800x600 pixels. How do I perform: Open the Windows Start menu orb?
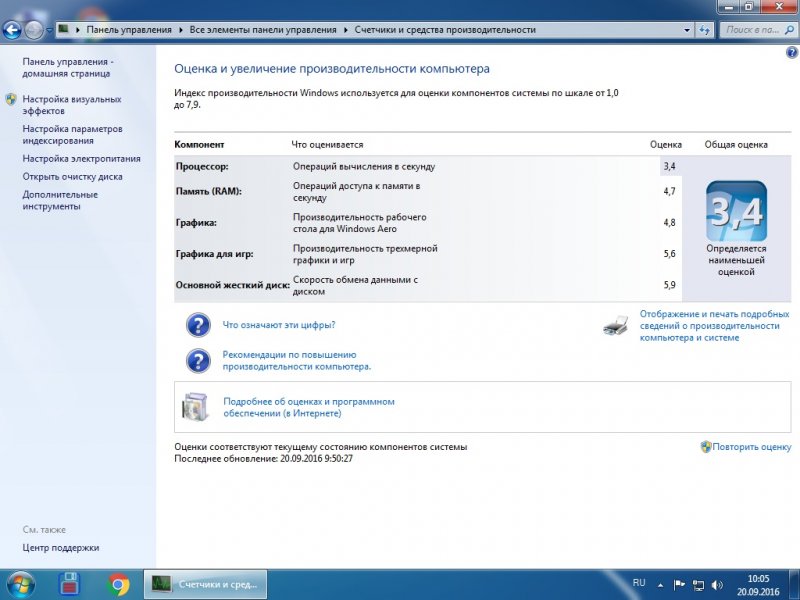20,583
